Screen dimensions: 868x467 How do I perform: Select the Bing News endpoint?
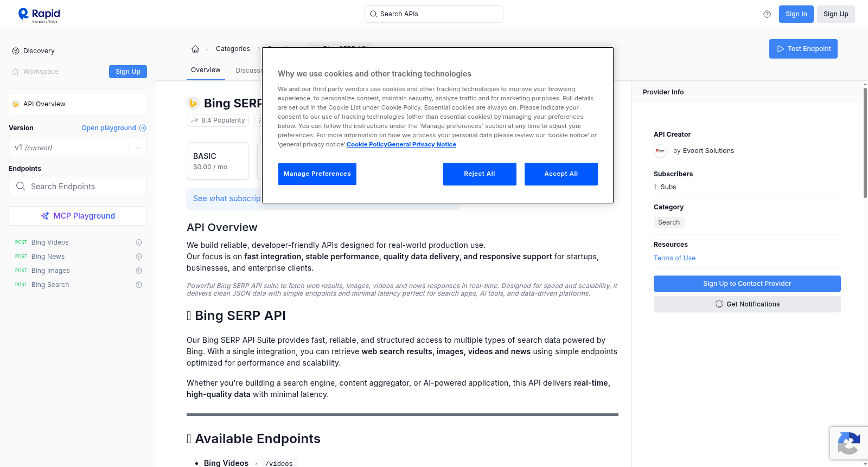point(48,257)
